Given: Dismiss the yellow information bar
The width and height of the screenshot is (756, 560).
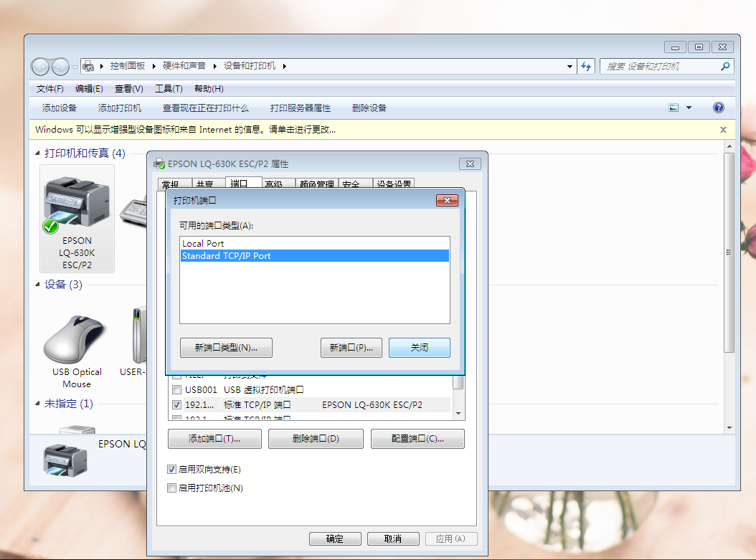Looking at the screenshot, I should [723, 130].
